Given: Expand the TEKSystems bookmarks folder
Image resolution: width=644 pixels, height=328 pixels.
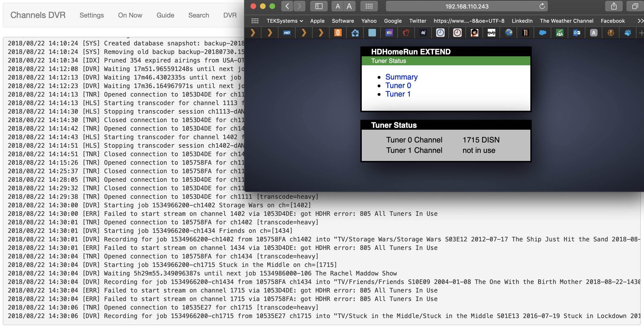Looking at the screenshot, I should click(x=285, y=21).
